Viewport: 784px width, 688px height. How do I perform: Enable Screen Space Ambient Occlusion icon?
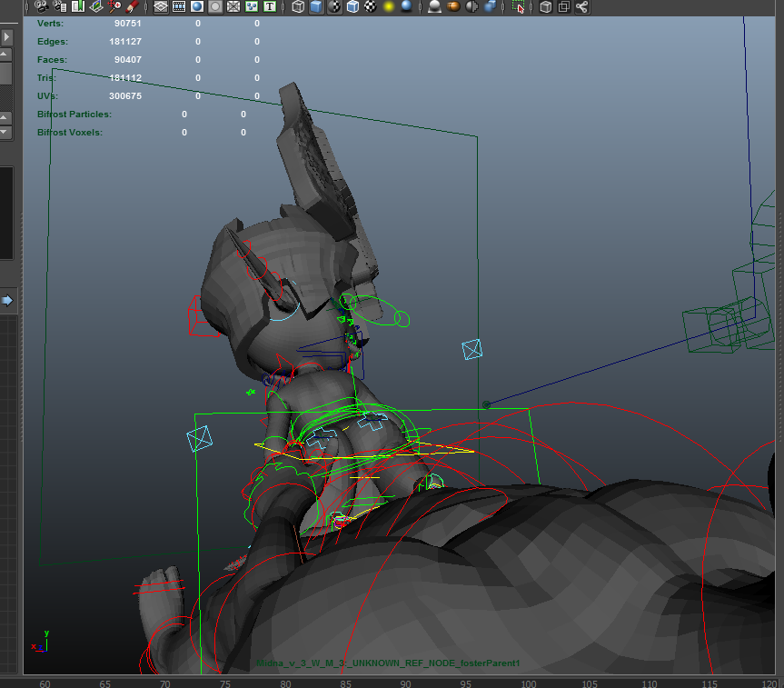click(x=435, y=6)
